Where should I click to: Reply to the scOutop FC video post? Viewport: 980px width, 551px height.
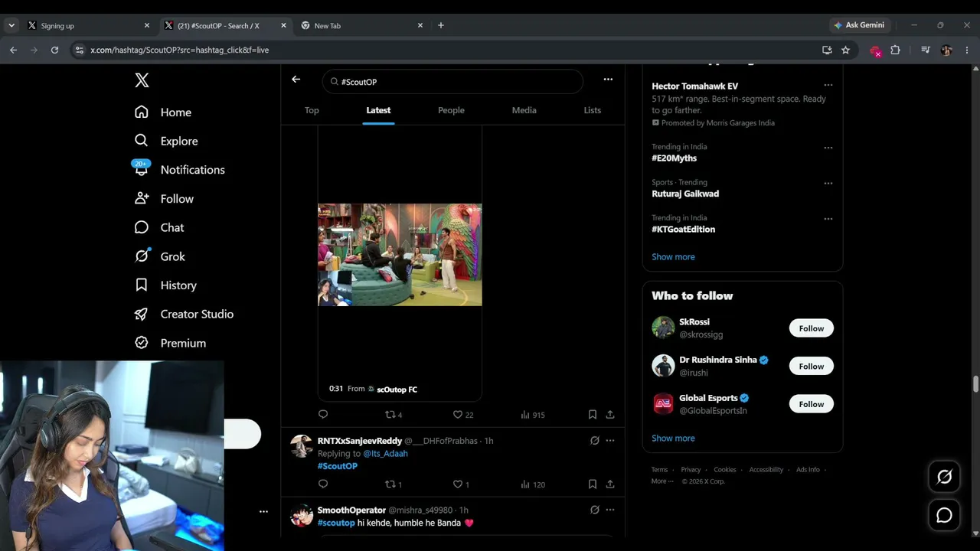coord(323,415)
